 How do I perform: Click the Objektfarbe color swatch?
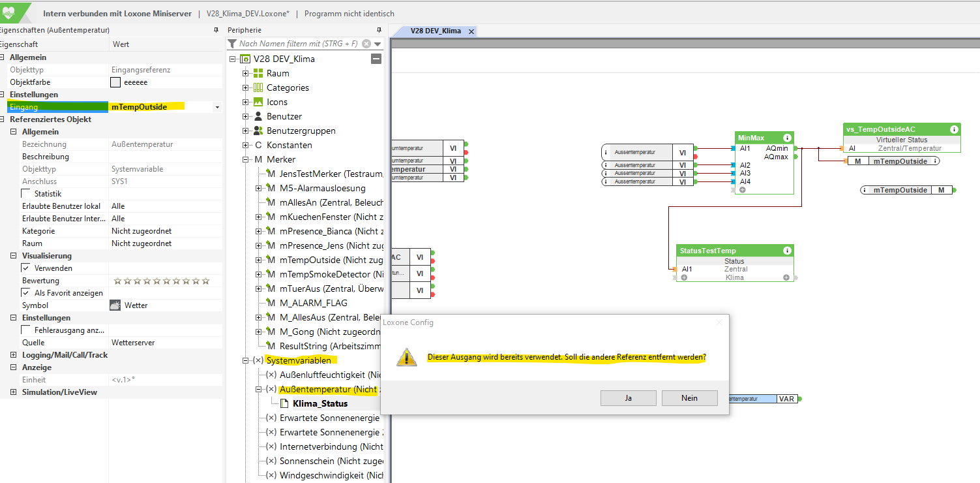(115, 82)
